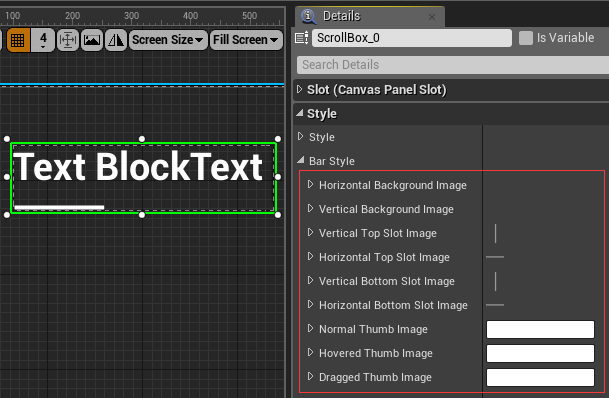Click the Horizontal Bottom Slot Image preview
Viewport: 609px width, 398px height.
tap(495, 305)
